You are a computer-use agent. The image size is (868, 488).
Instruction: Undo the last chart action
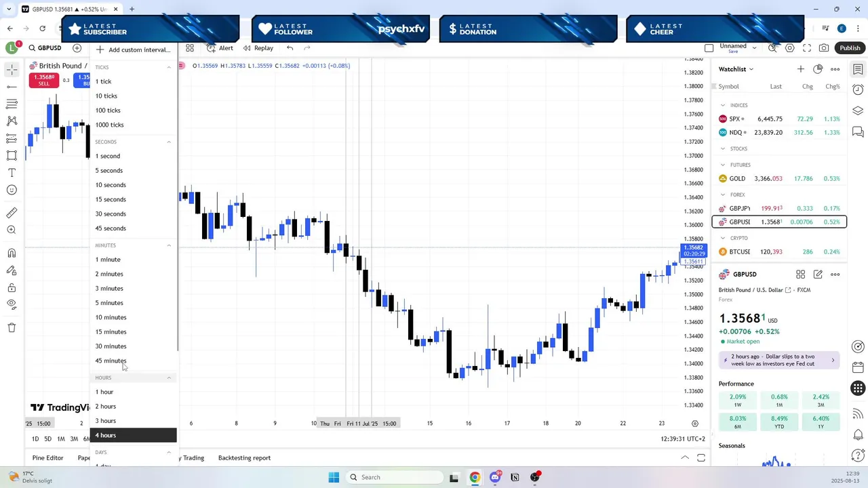[x=290, y=48]
